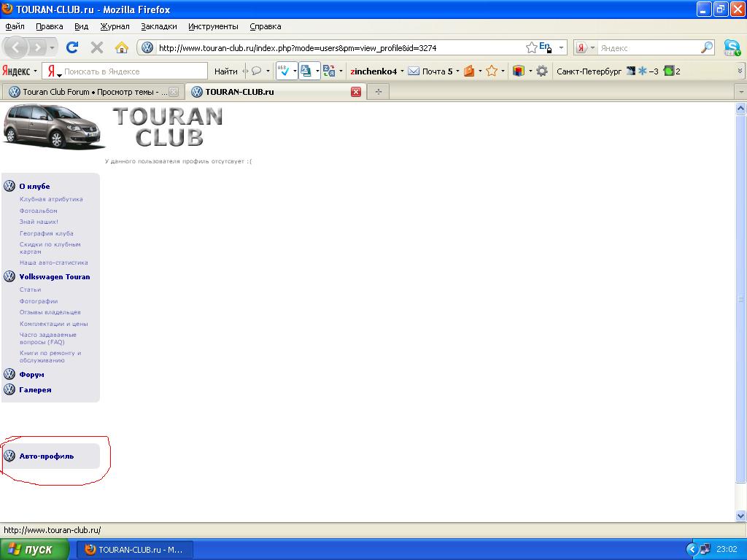The height and width of the screenshot is (560, 747).
Task: Open the Наша авто-статистика link
Action: coord(54,262)
